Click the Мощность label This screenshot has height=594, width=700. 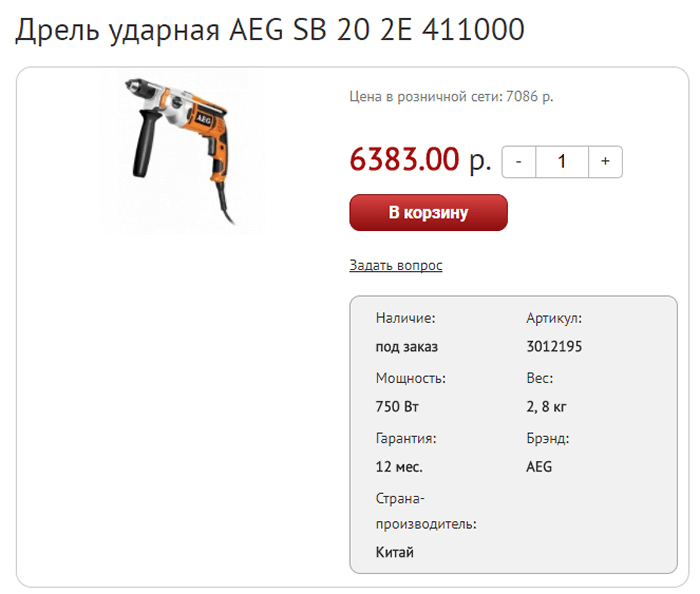pos(411,378)
